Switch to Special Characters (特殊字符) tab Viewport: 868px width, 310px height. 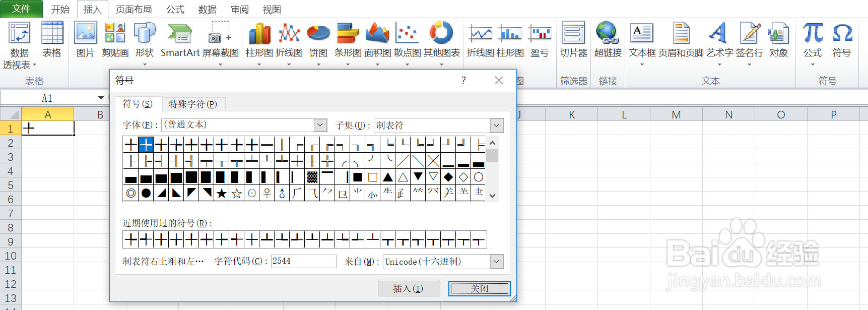coord(193,104)
